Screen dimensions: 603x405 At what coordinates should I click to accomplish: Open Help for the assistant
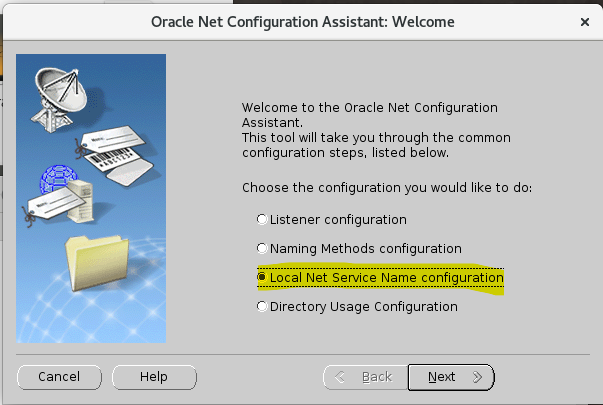pos(154,377)
